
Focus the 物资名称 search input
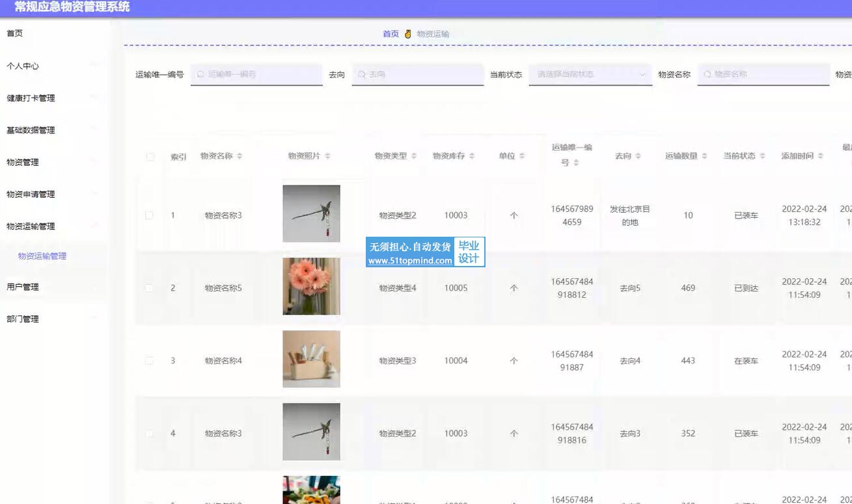point(763,74)
